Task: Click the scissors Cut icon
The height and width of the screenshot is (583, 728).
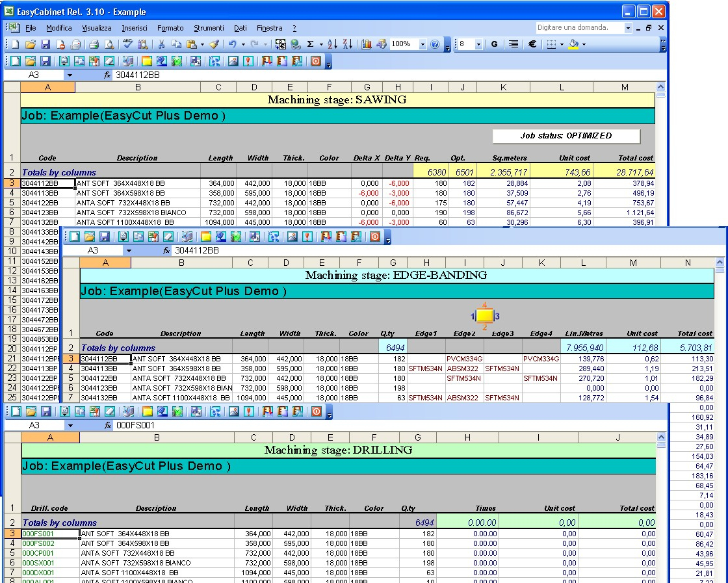Action: (161, 44)
